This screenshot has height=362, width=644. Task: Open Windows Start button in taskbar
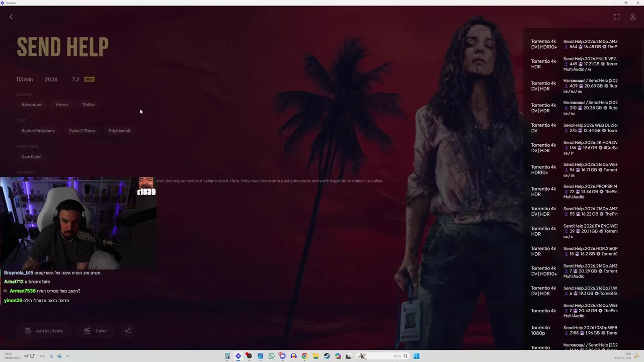[x=417, y=356]
